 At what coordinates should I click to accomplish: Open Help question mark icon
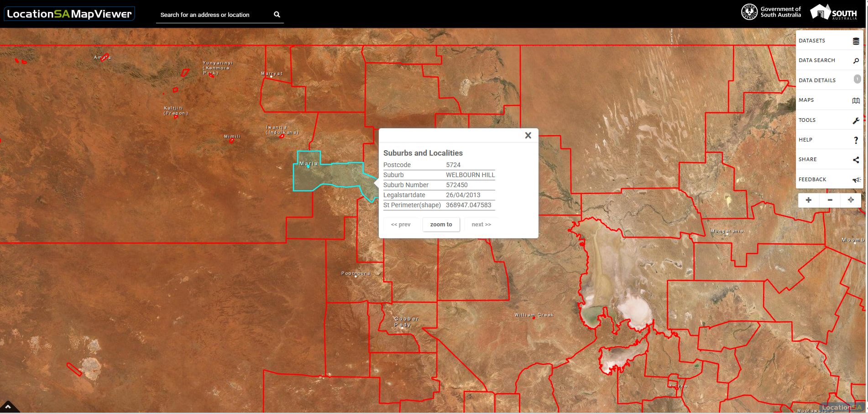pos(856,140)
